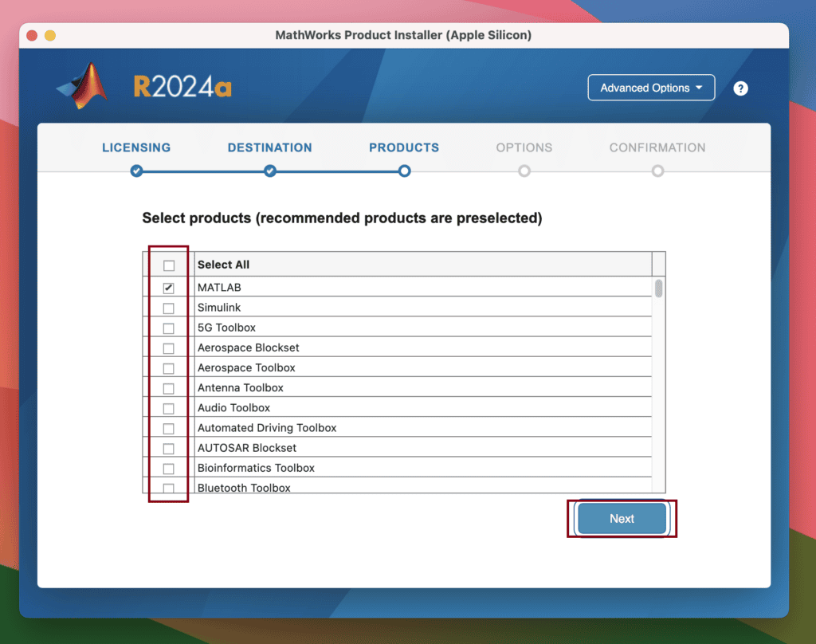Return to the DESTINATION step tab
The height and width of the screenshot is (644, 816).
coord(269,148)
